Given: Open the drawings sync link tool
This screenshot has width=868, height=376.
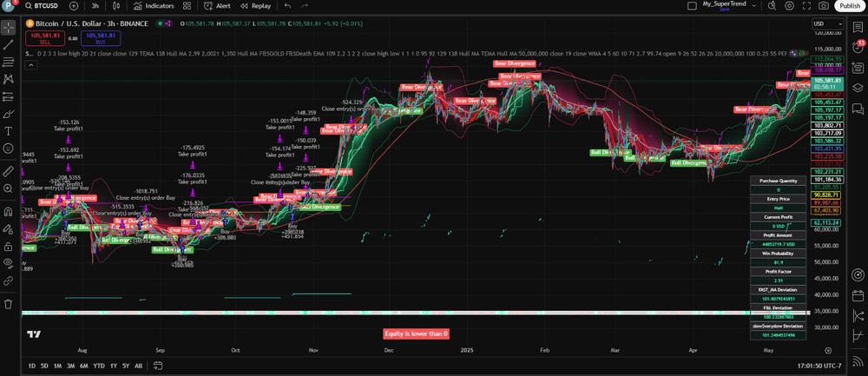Looking at the screenshot, I should 9,280.
